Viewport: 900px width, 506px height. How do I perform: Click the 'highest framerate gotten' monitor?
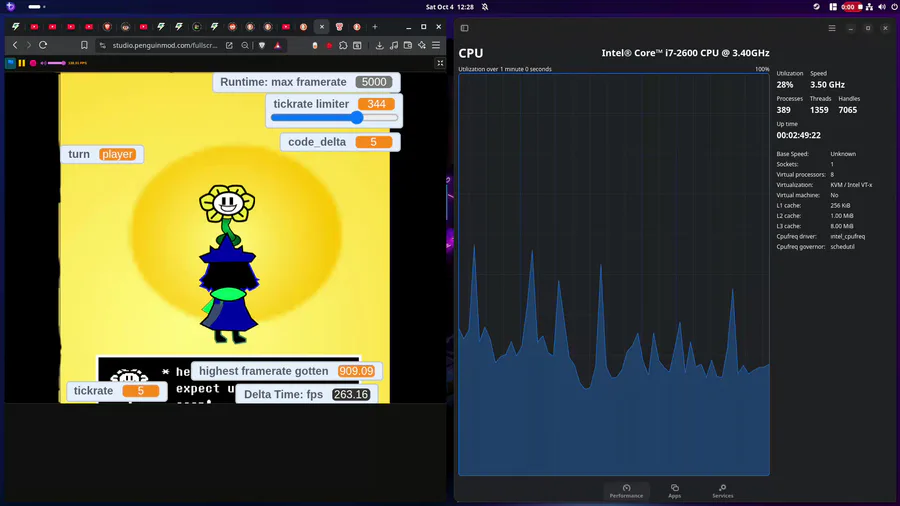click(286, 371)
